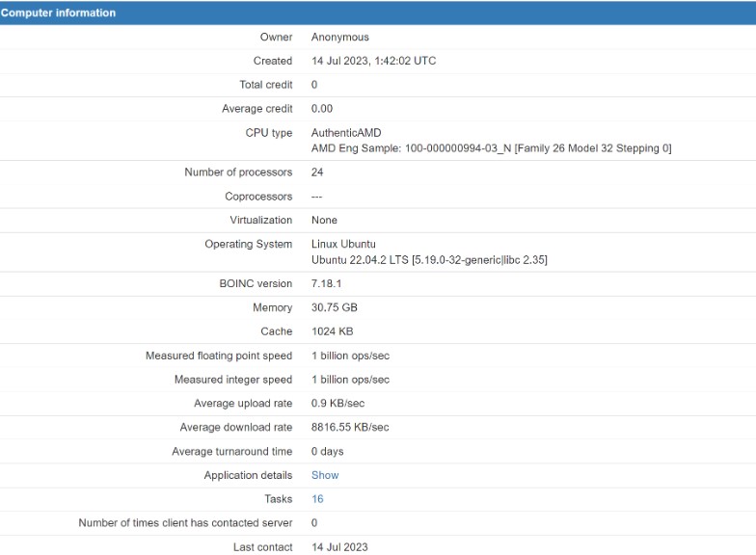Open the Tasks link showing 16
Viewport: 756px width, 555px height.
coord(317,499)
